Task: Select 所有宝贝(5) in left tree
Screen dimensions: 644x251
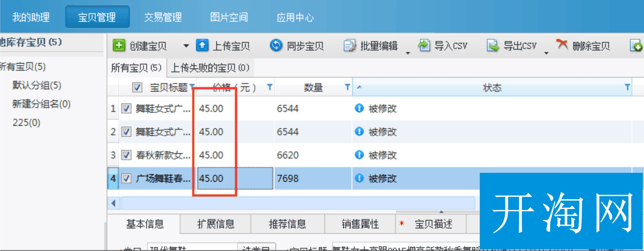Action: point(23,66)
